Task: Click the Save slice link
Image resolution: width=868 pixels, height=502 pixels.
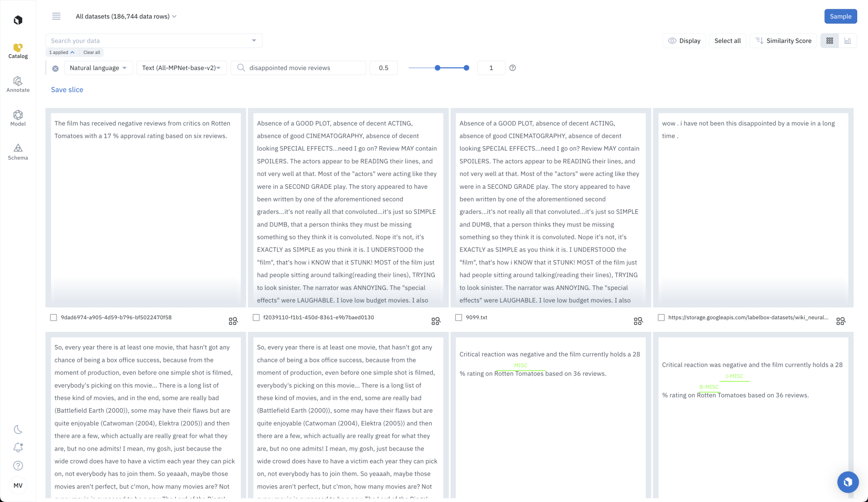Action: [x=67, y=90]
